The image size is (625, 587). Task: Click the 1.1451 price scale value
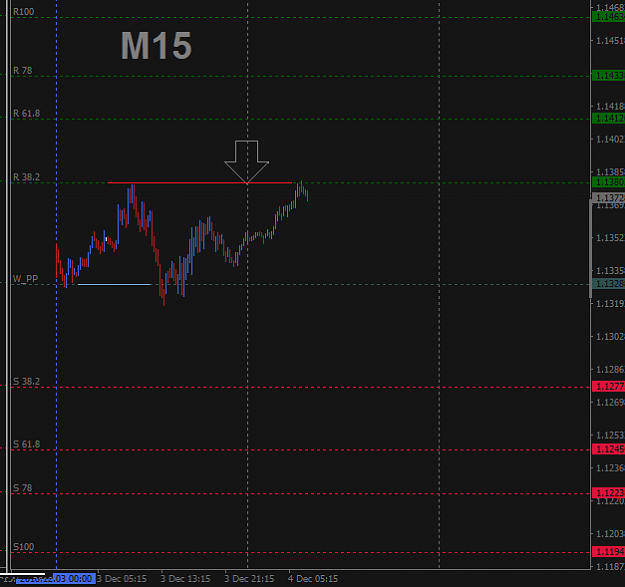coord(610,41)
